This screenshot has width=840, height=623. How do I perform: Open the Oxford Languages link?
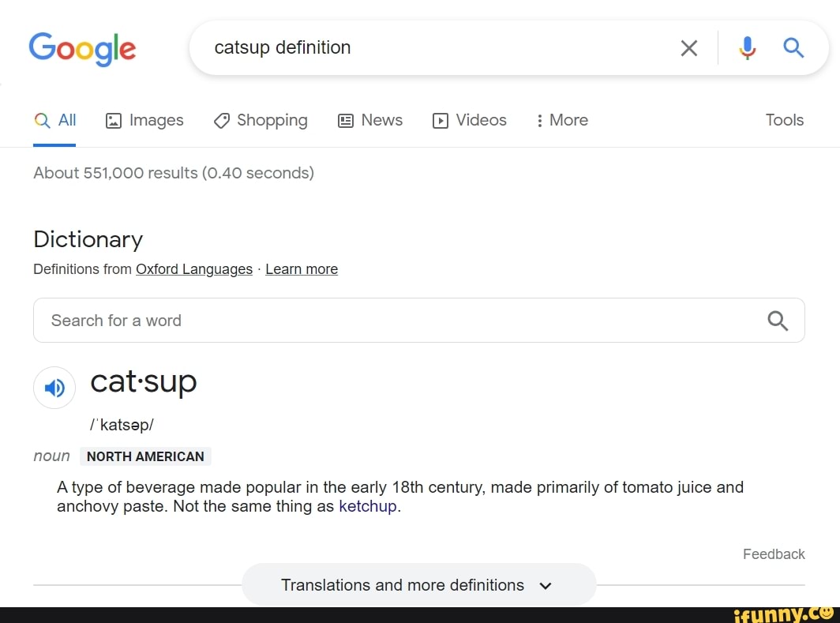[194, 269]
